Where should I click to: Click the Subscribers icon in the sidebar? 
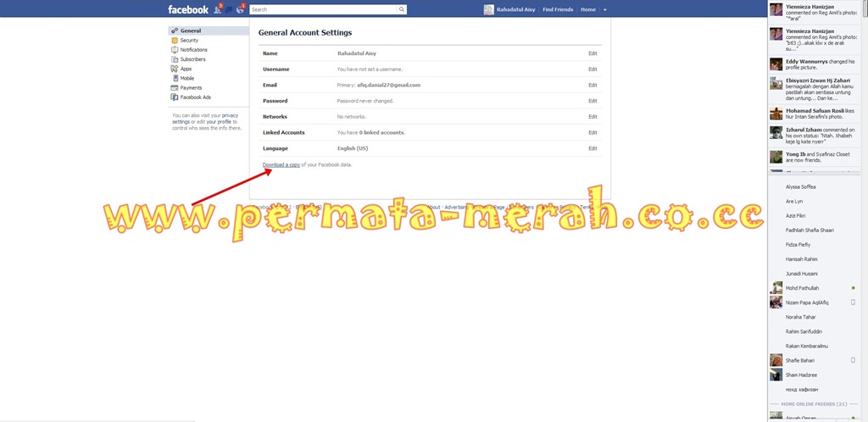175,59
